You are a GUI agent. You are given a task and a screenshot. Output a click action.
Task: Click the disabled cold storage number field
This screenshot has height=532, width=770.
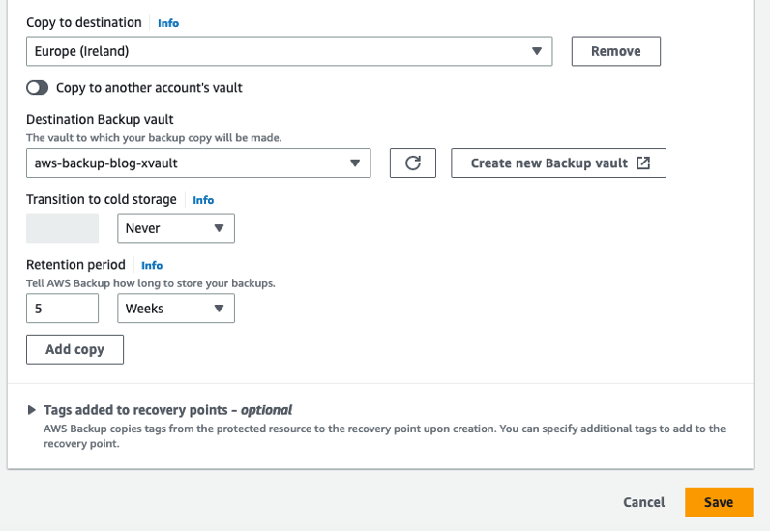coord(62,228)
